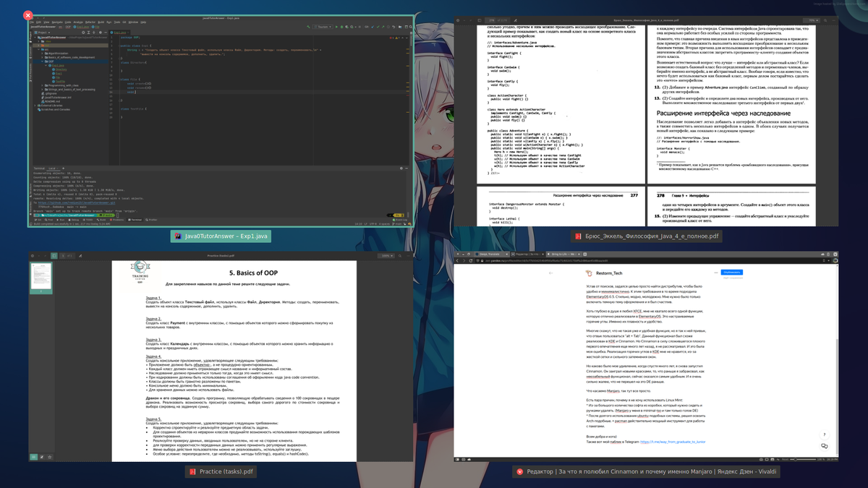Open the Window menu in IntelliJ window
The width and height of the screenshot is (868, 488).
pyautogui.click(x=133, y=22)
